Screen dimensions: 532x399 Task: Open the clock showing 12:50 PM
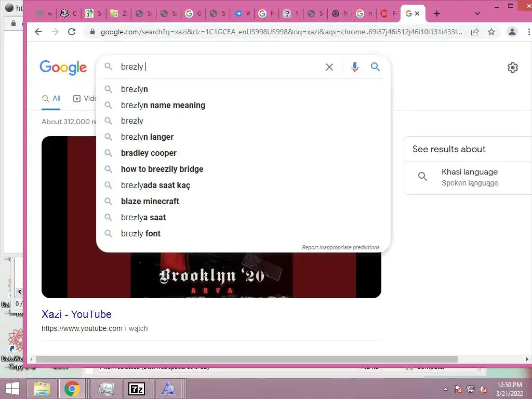[509, 389]
